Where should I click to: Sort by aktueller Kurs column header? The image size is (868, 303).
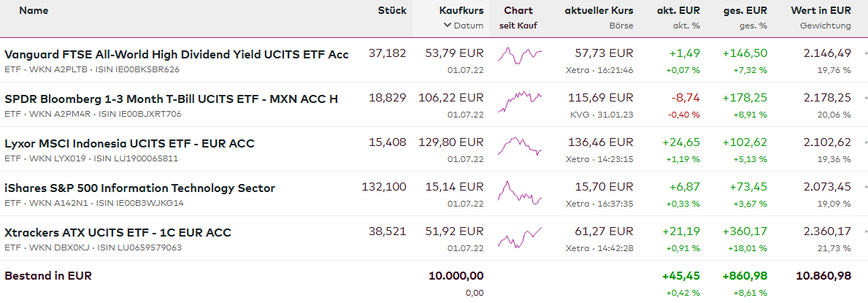pos(599,11)
